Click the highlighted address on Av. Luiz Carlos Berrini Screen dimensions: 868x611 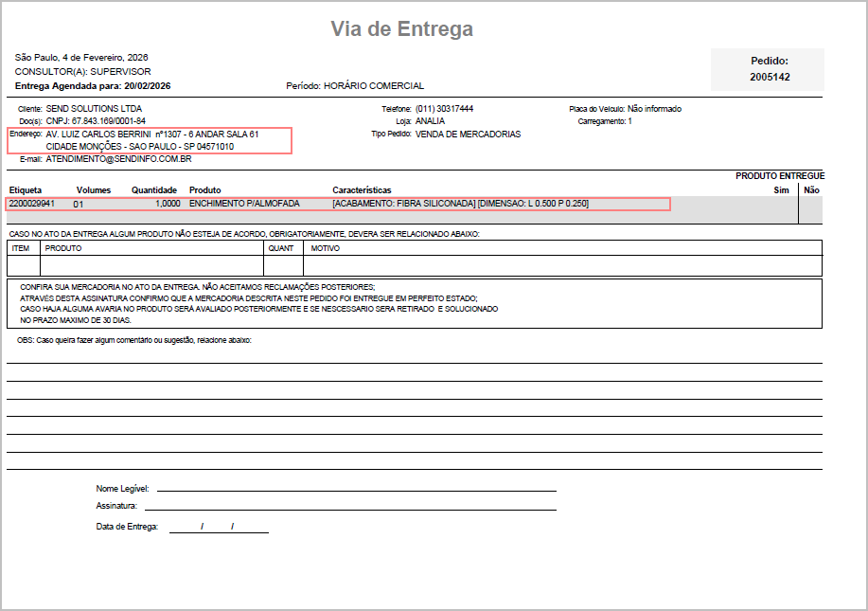pos(151,140)
